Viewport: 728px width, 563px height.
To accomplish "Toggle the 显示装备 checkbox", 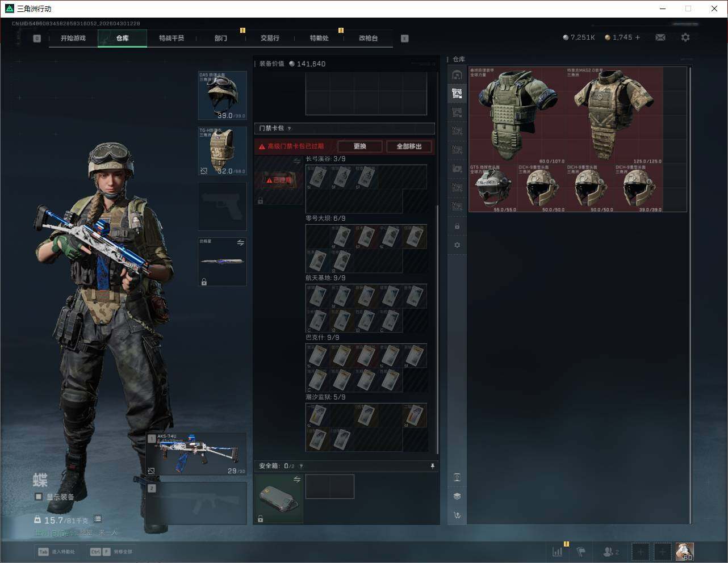I will pyautogui.click(x=39, y=497).
